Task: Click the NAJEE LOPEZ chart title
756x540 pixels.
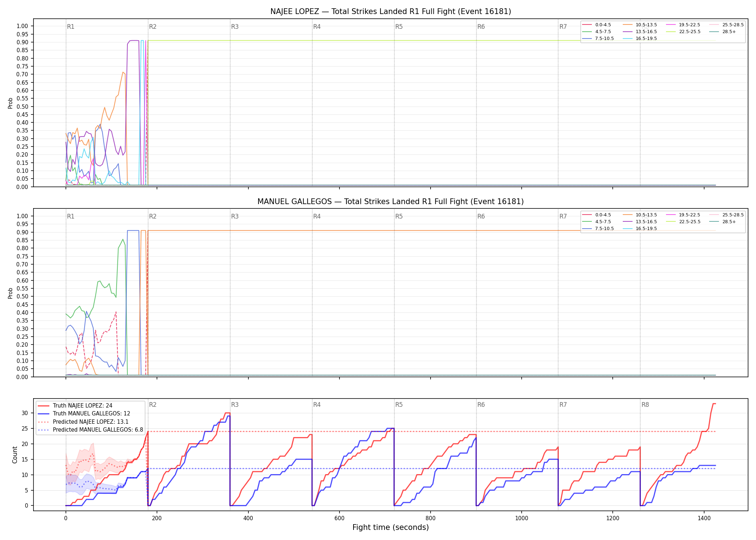Action: click(391, 12)
